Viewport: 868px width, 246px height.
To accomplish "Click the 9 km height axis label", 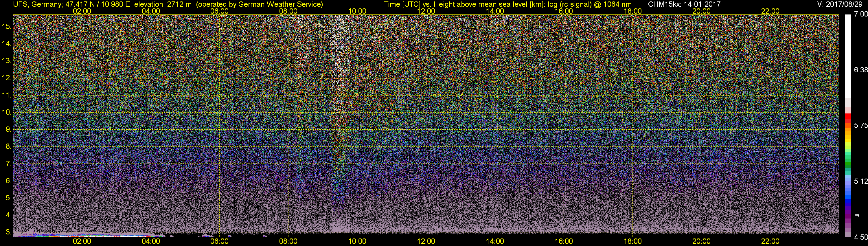I will tap(8, 129).
